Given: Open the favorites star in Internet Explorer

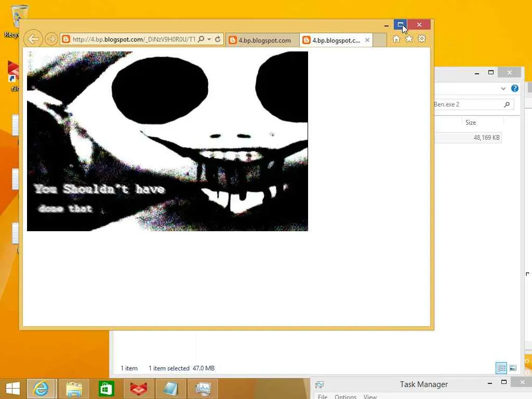Looking at the screenshot, I should point(409,38).
